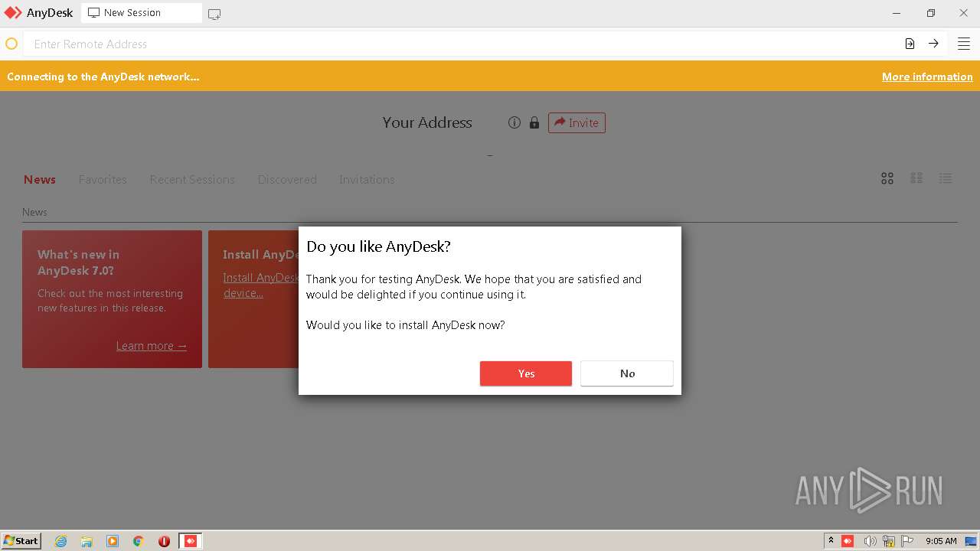Select the New Session tab

click(141, 13)
